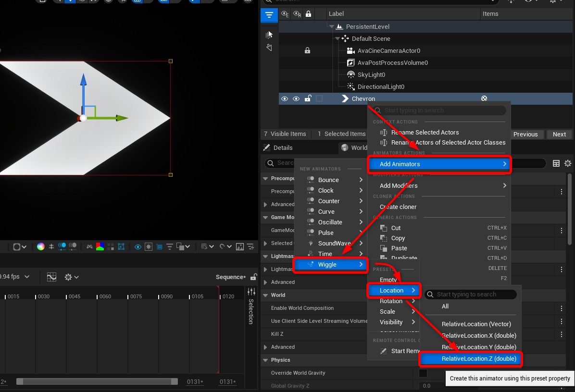
Task: Open the sequencer curve editor icon
Action: [x=52, y=277]
